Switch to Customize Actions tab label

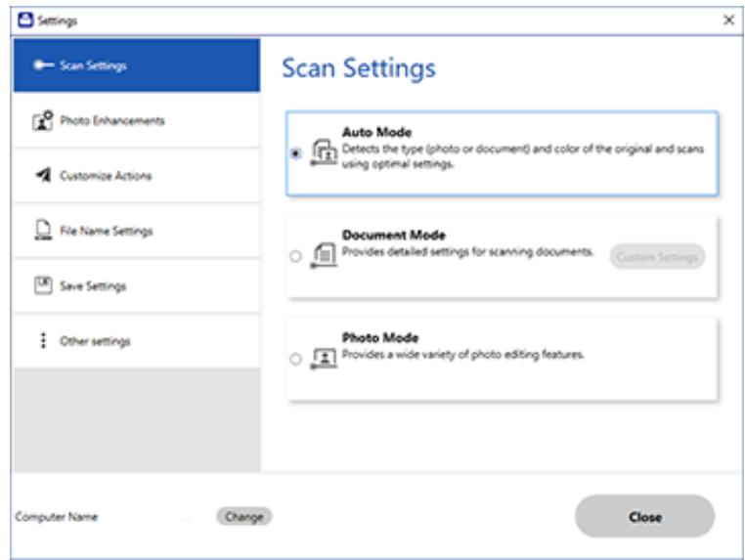106,176
